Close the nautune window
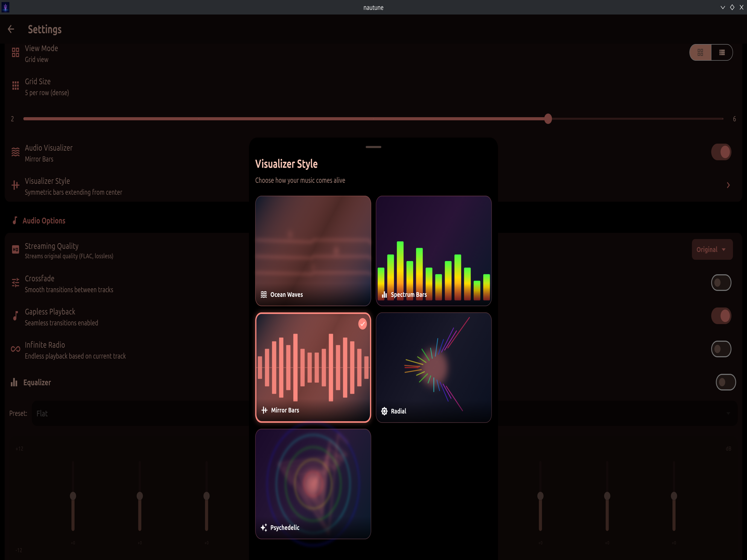The height and width of the screenshot is (560, 747). pyautogui.click(x=742, y=7)
